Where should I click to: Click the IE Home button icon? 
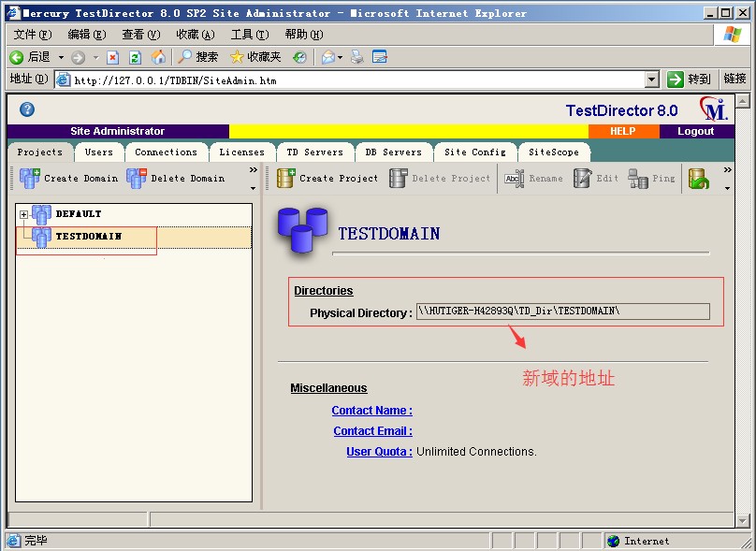(x=158, y=57)
